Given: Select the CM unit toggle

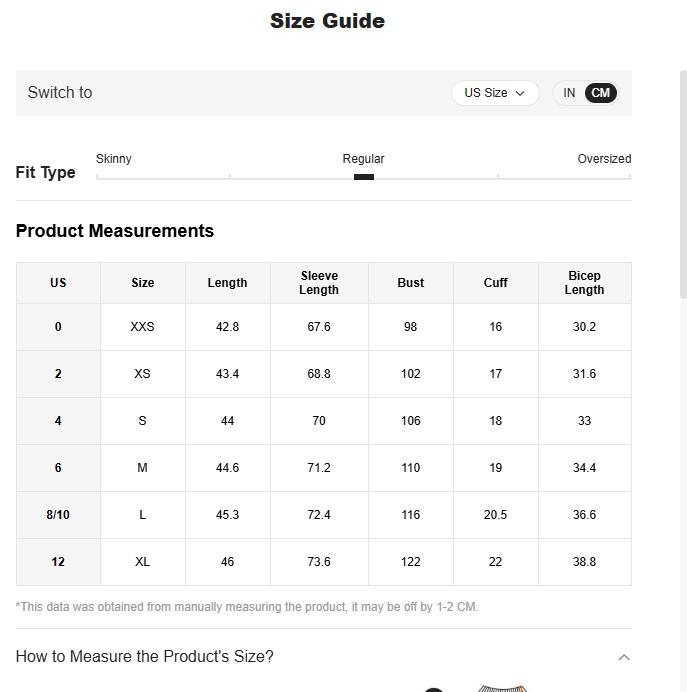Looking at the screenshot, I should point(600,93).
